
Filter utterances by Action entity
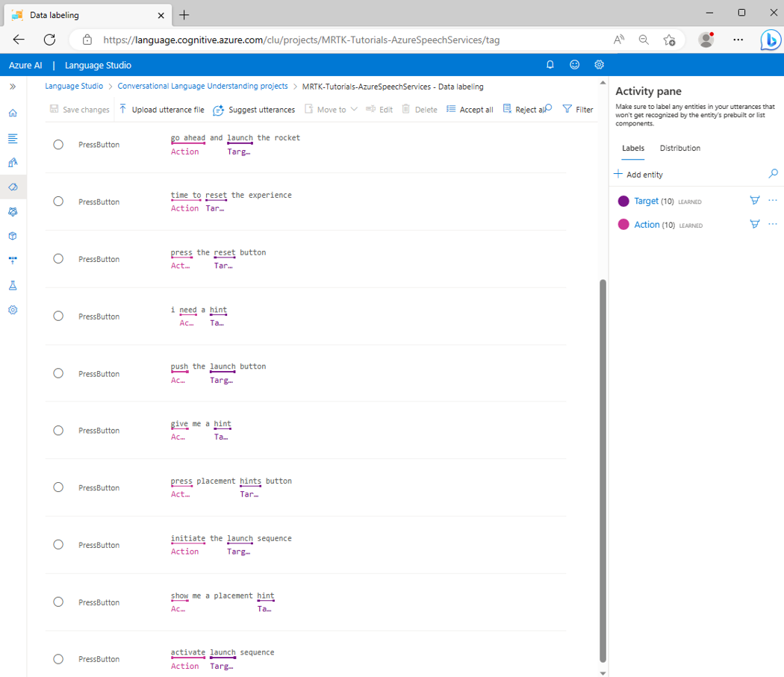[755, 224]
